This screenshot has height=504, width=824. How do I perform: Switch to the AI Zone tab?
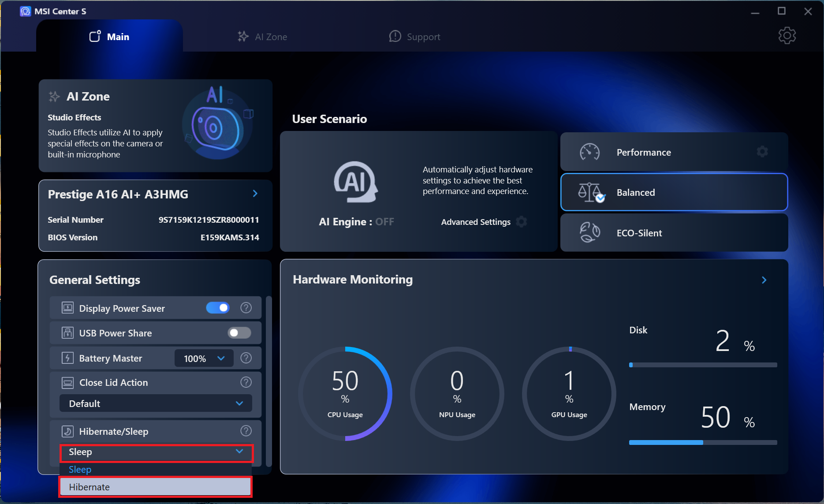(262, 37)
